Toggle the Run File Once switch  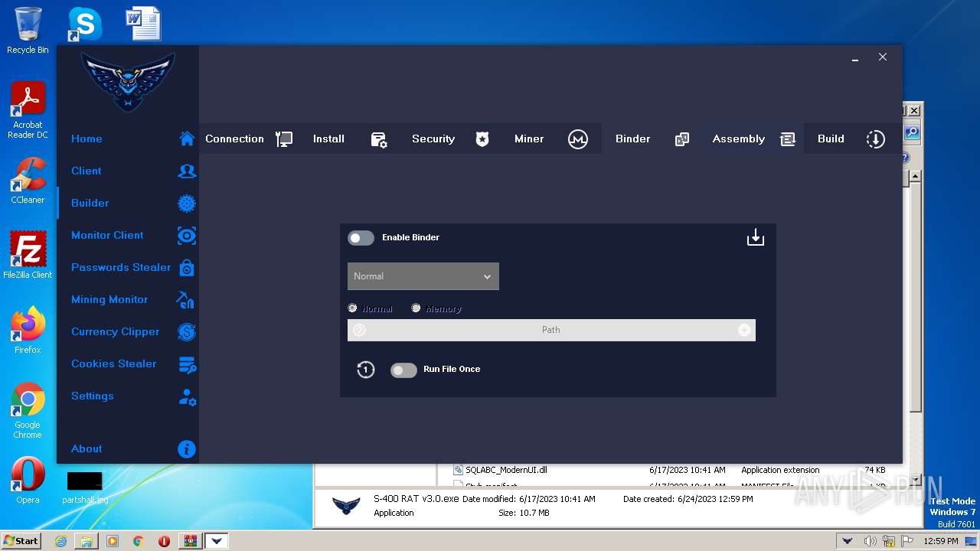(403, 370)
